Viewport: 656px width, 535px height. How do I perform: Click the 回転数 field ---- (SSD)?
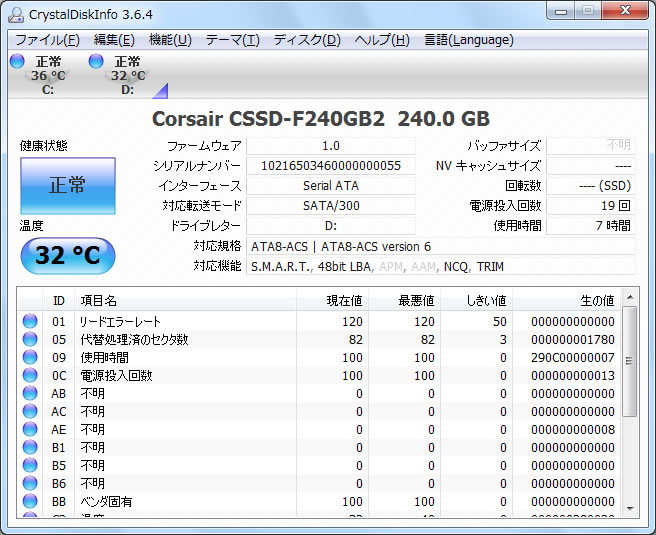tap(591, 186)
